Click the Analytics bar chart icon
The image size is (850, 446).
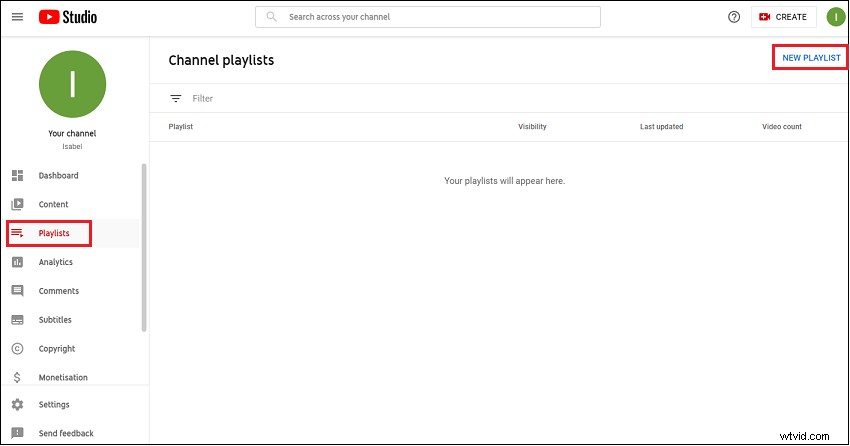point(17,262)
